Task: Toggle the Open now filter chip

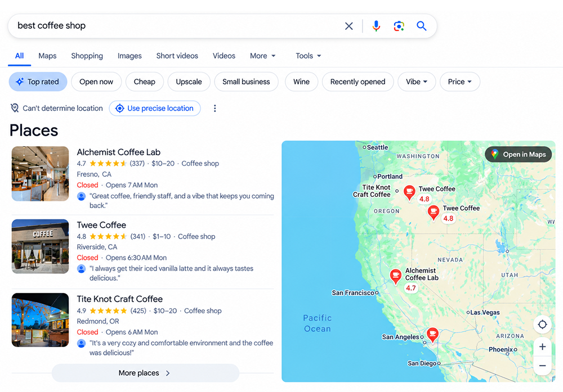Action: coord(96,82)
